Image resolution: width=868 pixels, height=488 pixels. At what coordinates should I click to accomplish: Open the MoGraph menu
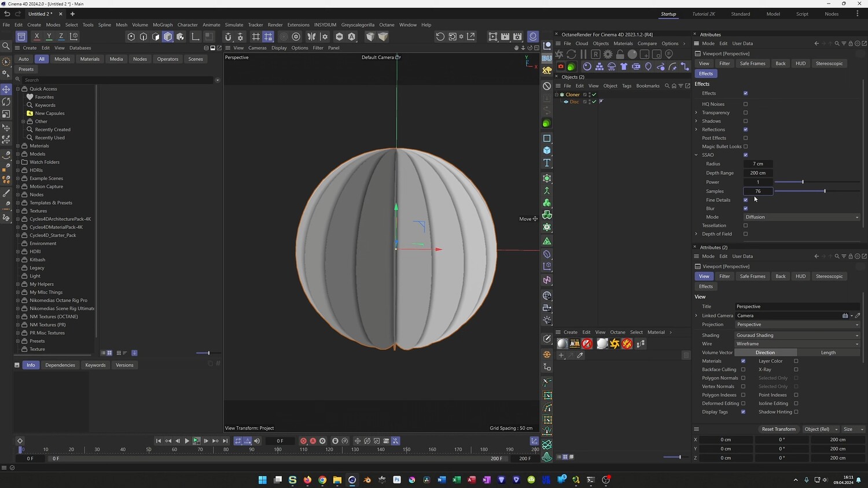click(x=163, y=25)
